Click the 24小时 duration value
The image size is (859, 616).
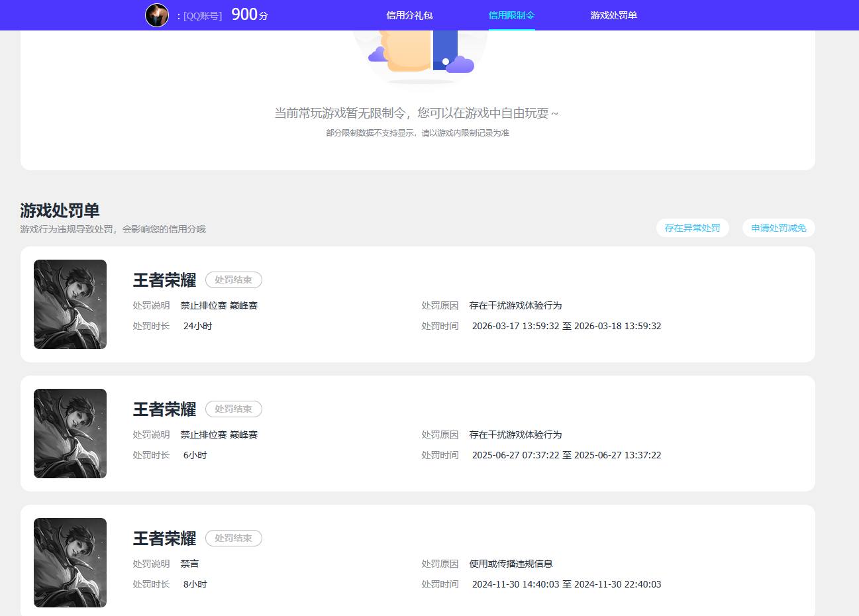point(197,326)
